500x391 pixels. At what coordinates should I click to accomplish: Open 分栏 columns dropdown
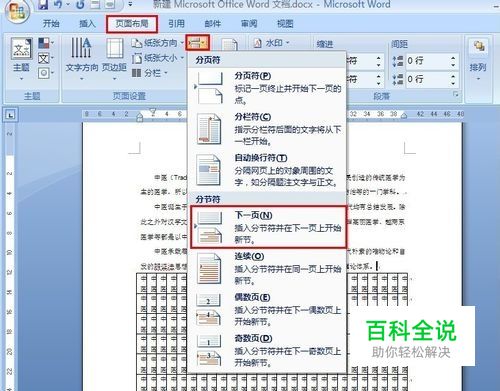tap(149, 73)
